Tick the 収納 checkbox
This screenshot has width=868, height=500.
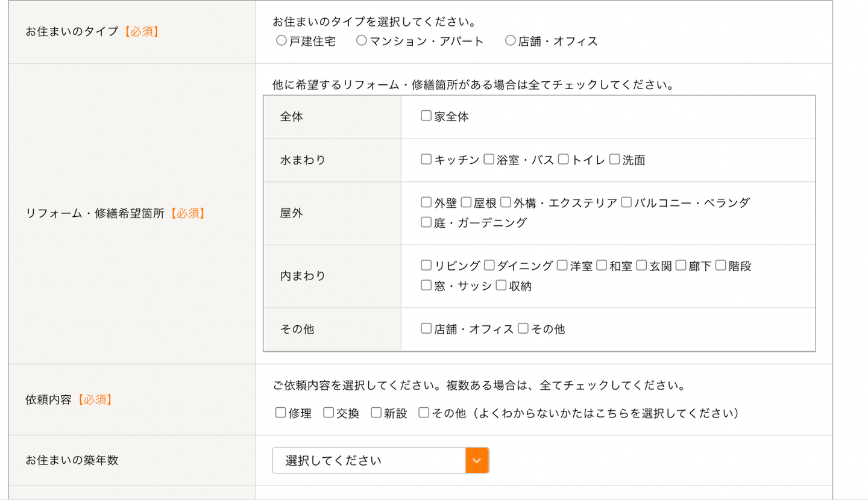click(x=501, y=286)
